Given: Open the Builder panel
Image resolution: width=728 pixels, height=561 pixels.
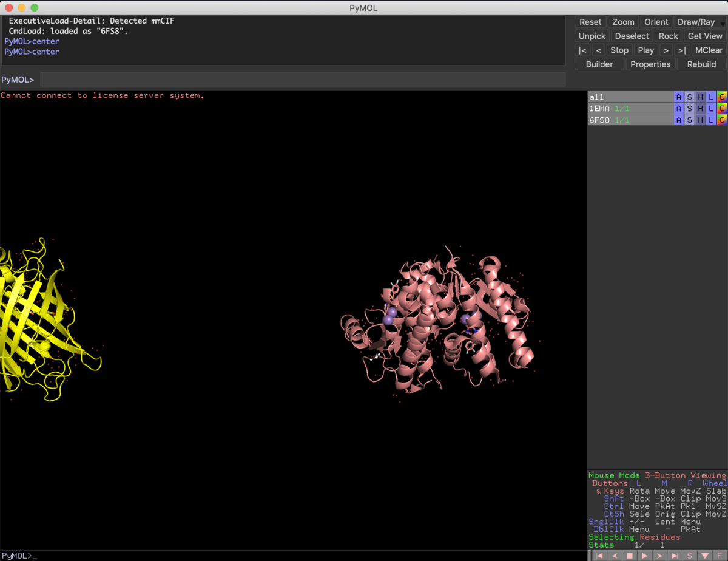Looking at the screenshot, I should point(599,64).
